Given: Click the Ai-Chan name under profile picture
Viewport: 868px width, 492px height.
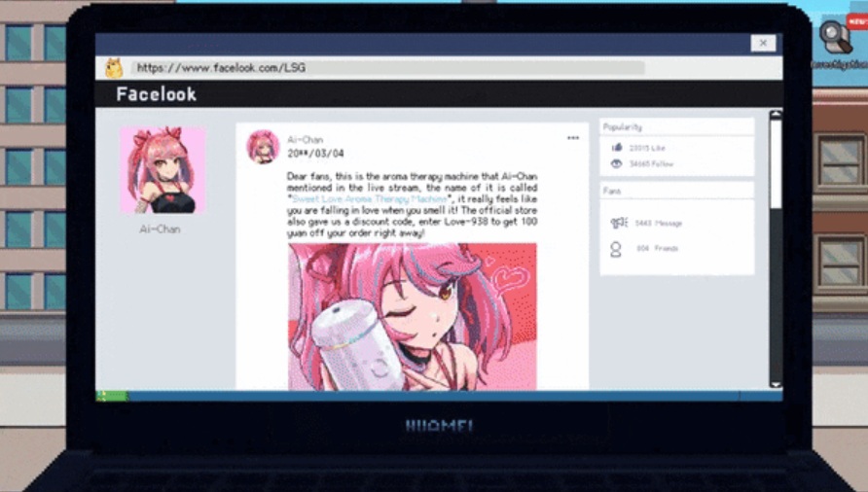Looking at the screenshot, I should click(160, 229).
